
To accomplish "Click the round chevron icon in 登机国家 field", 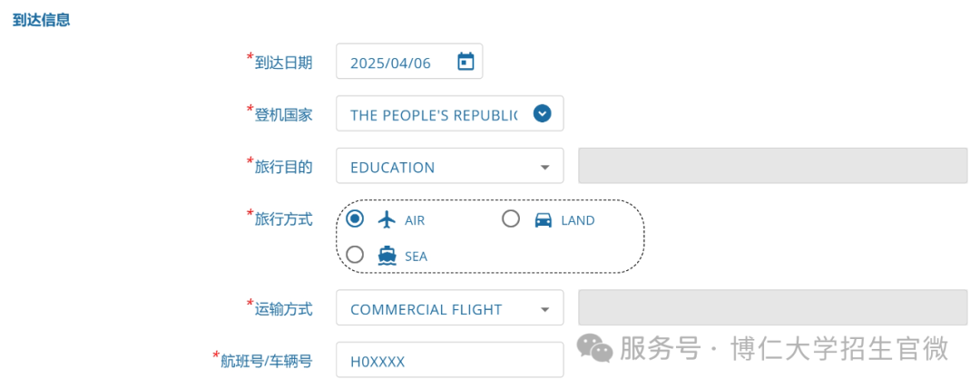I will pyautogui.click(x=543, y=113).
